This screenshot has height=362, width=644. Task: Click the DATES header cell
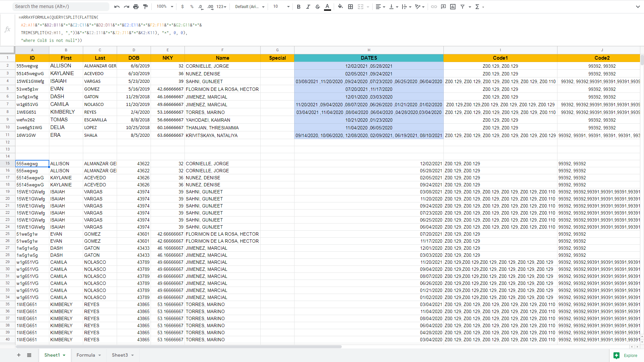tap(369, 58)
